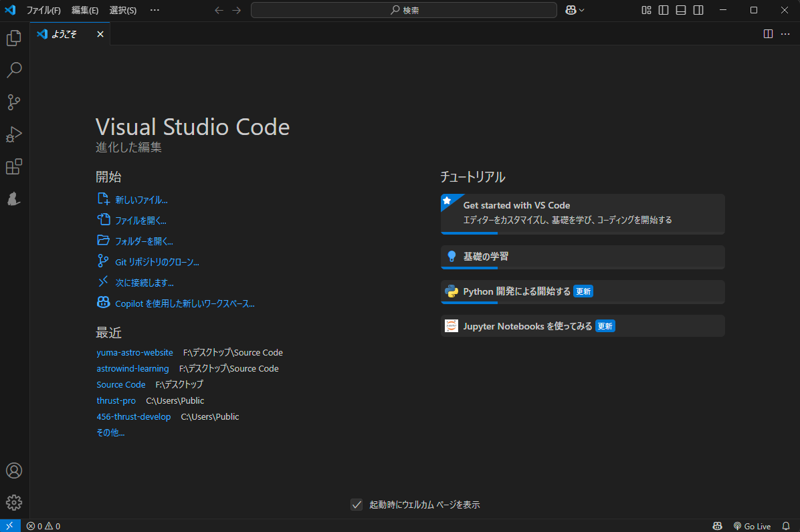This screenshot has width=800, height=532.
Task: Open notifications bell in status bar
Action: point(786,526)
